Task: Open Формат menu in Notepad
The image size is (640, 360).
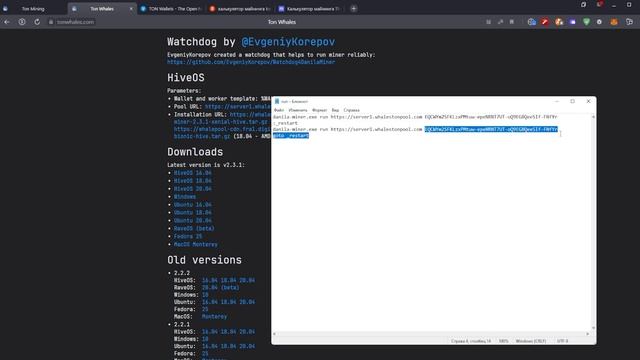Action: tap(319, 110)
